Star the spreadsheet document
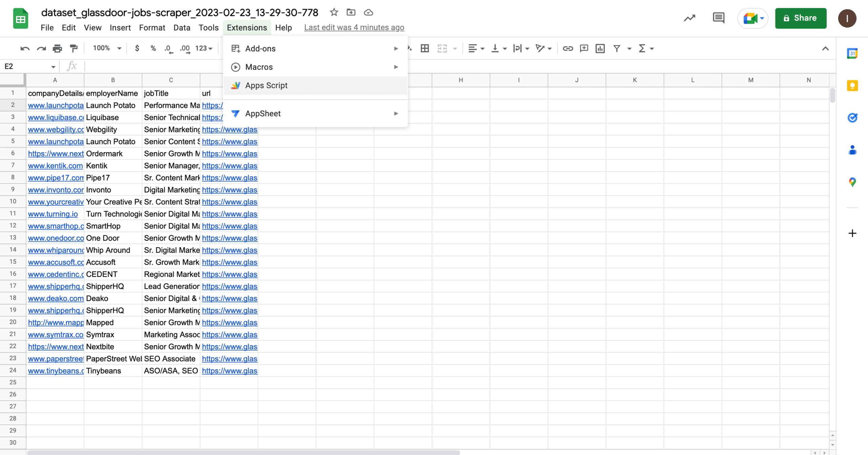 point(334,13)
